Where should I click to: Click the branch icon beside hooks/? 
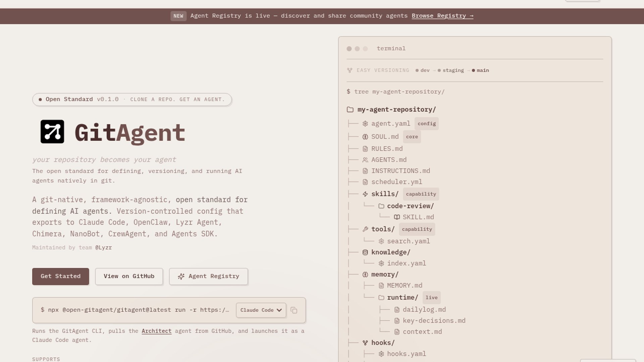pos(365,343)
